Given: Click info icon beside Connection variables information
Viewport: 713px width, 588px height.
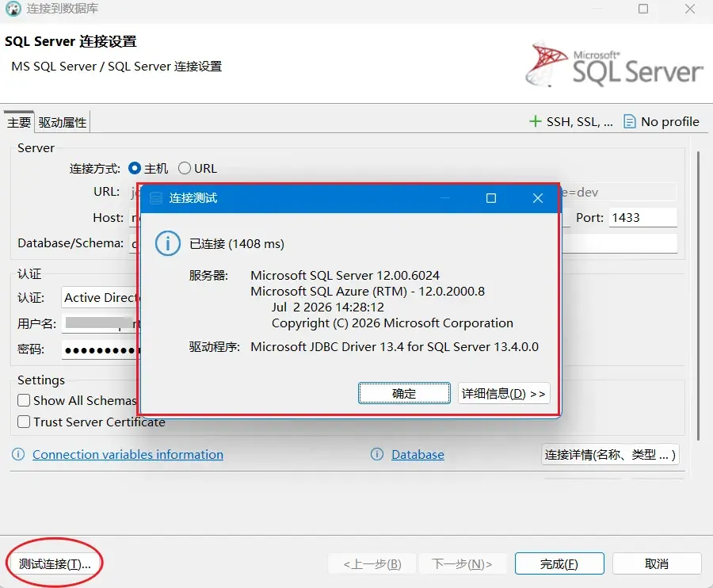Looking at the screenshot, I should pyautogui.click(x=18, y=454).
